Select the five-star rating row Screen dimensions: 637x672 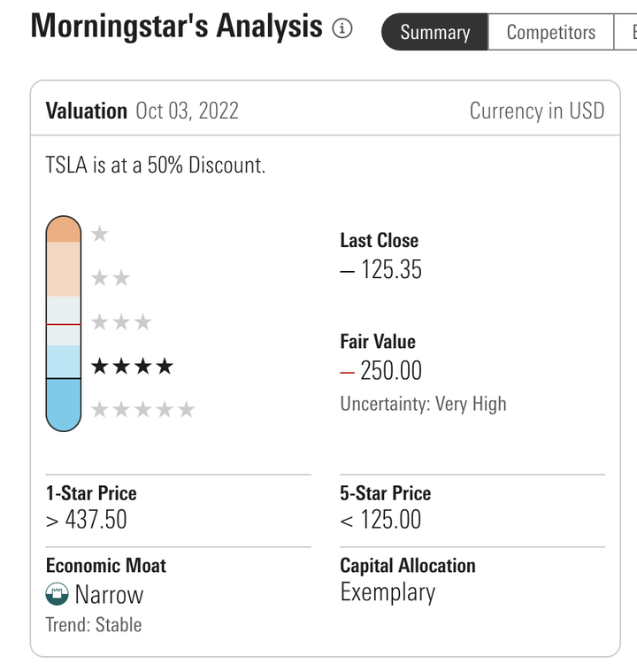pyautogui.click(x=143, y=410)
